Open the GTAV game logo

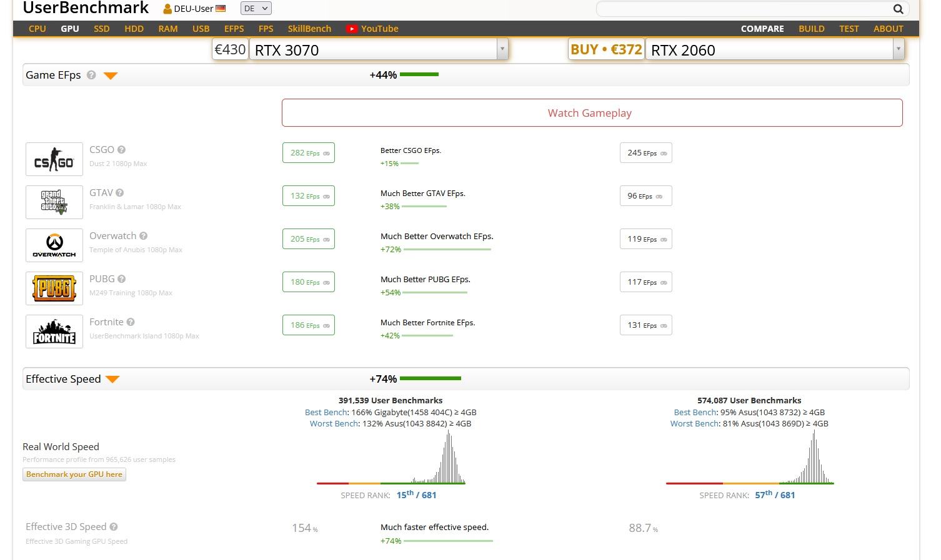coord(54,202)
